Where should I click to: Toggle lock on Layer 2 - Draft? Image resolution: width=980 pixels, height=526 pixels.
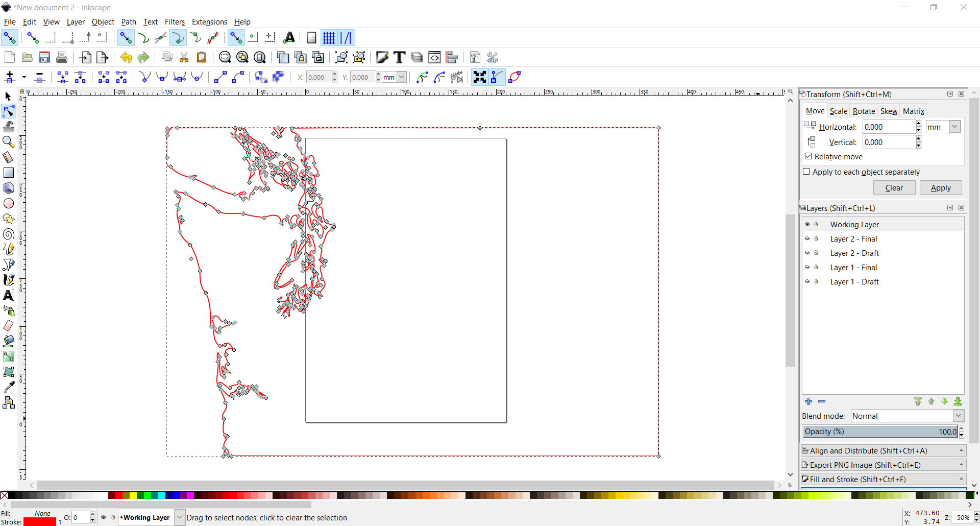pyautogui.click(x=816, y=253)
